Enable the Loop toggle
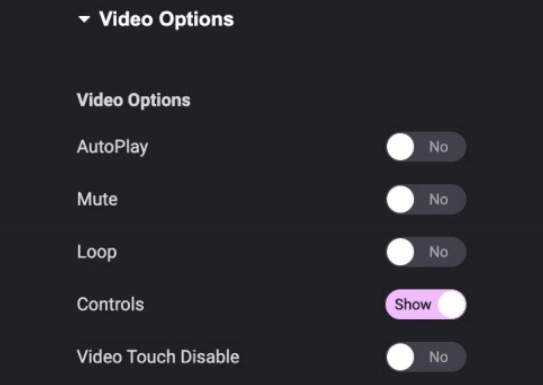The height and width of the screenshot is (385, 543). click(x=426, y=252)
